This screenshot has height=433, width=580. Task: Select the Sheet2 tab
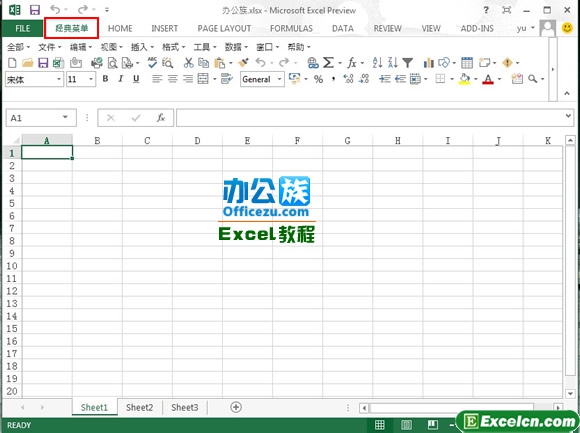click(x=139, y=407)
